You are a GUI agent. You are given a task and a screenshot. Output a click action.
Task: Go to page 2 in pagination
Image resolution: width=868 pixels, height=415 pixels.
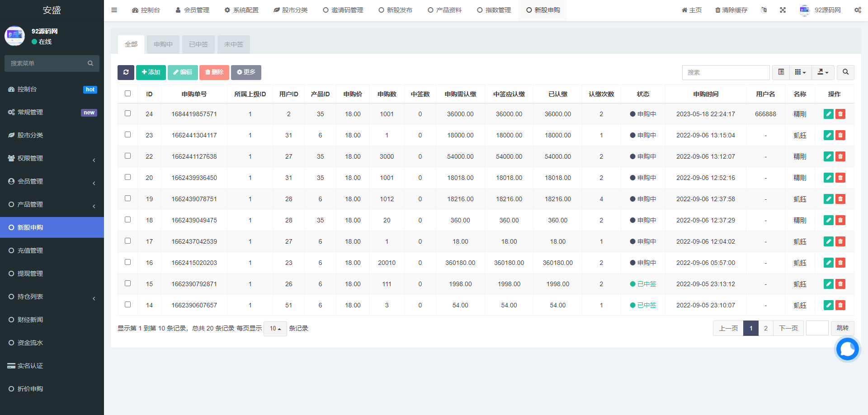pos(765,328)
